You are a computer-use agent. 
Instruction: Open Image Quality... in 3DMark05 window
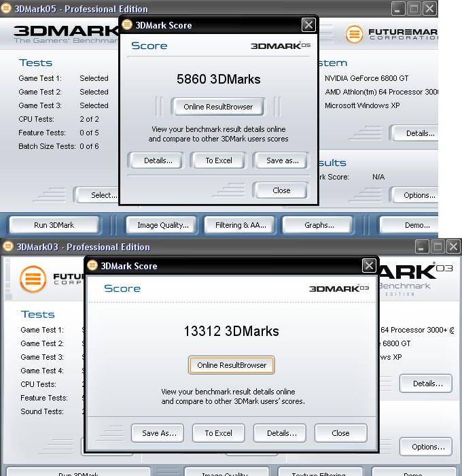point(162,225)
